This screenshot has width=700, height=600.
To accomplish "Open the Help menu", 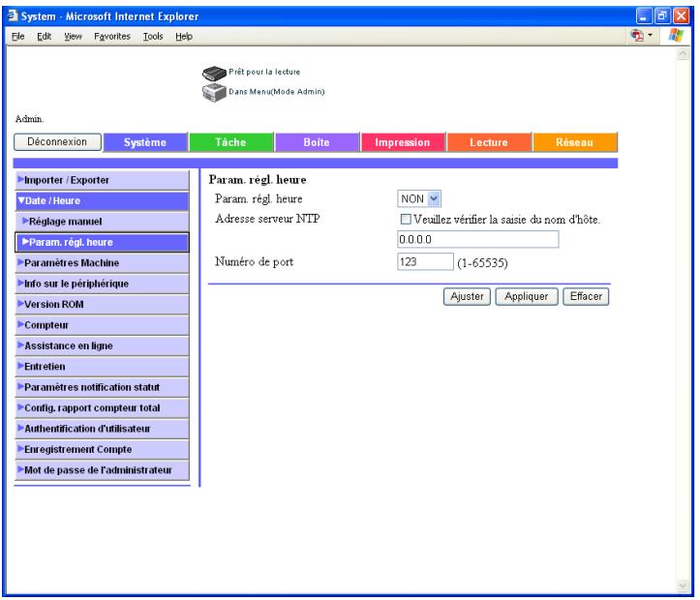I will [x=184, y=36].
